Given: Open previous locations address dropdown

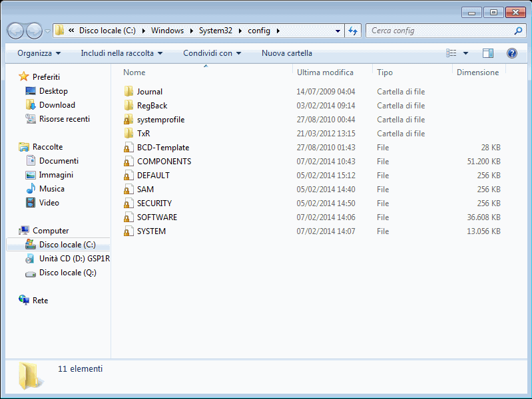Looking at the screenshot, I should (338, 31).
